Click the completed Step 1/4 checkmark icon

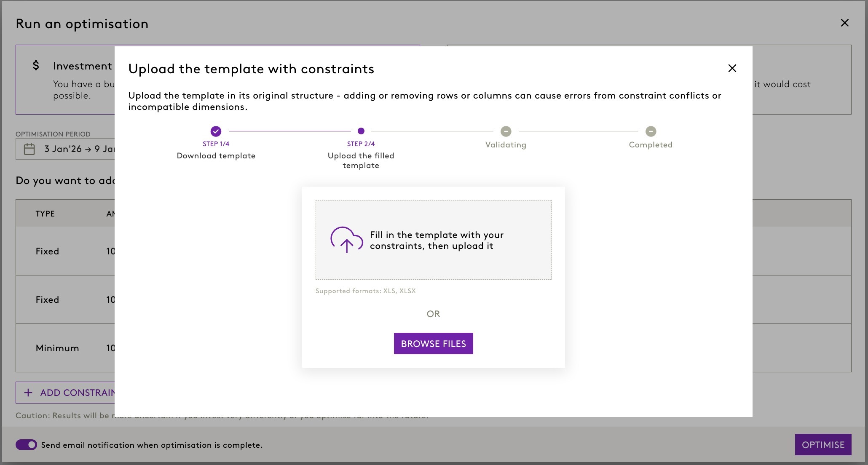(x=216, y=131)
